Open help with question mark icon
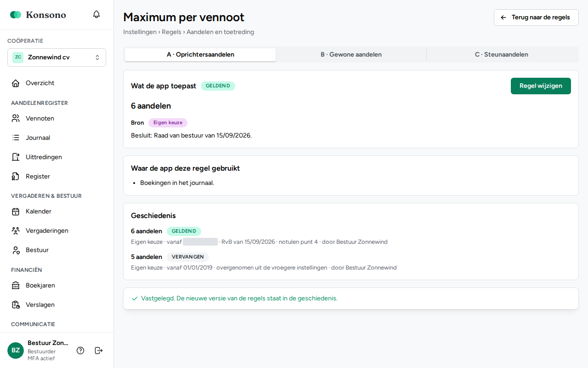Viewport: 588px width, 368px height. click(x=80, y=351)
